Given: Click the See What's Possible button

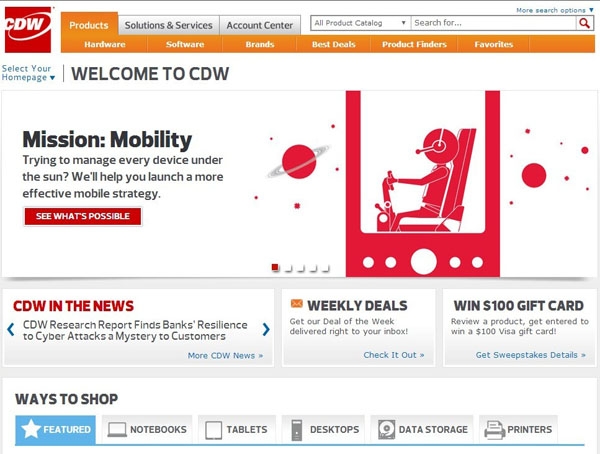Looking at the screenshot, I should (83, 216).
